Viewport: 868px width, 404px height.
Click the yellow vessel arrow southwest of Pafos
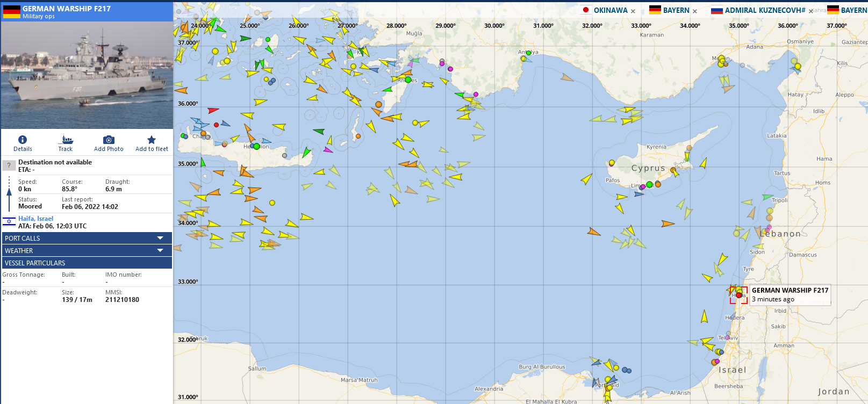pos(586,178)
